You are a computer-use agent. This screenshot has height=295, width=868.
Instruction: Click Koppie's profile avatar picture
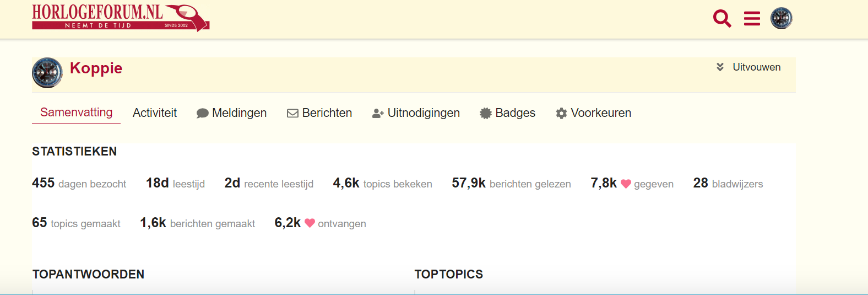[x=47, y=73]
